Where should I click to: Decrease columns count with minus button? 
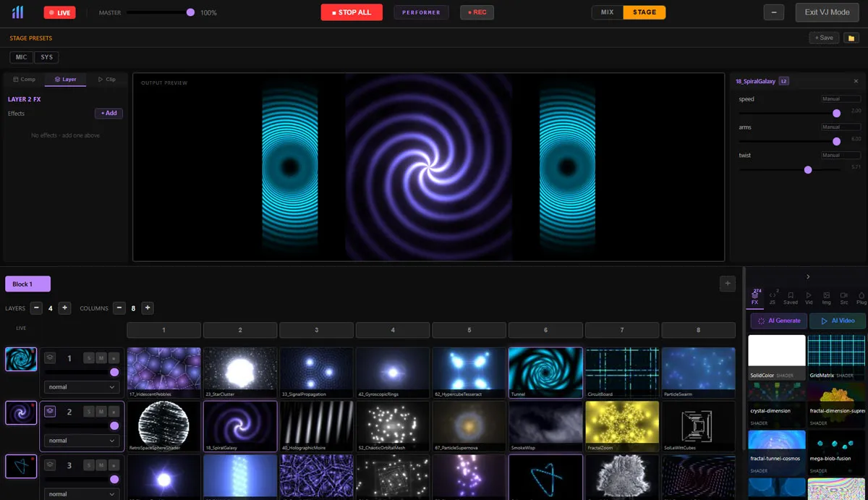click(x=119, y=308)
